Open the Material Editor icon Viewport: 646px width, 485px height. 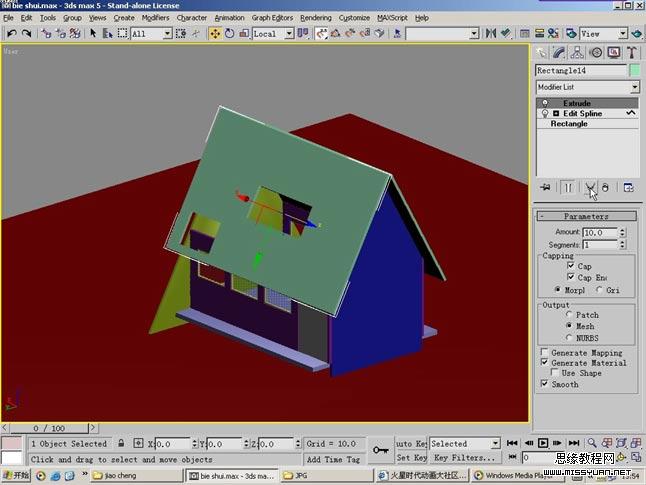pyautogui.click(x=553, y=33)
